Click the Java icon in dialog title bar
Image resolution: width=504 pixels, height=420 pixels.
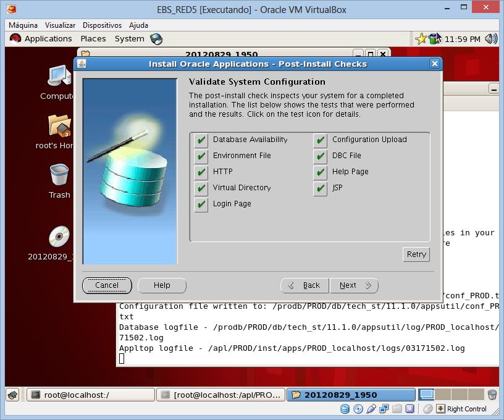(82, 64)
